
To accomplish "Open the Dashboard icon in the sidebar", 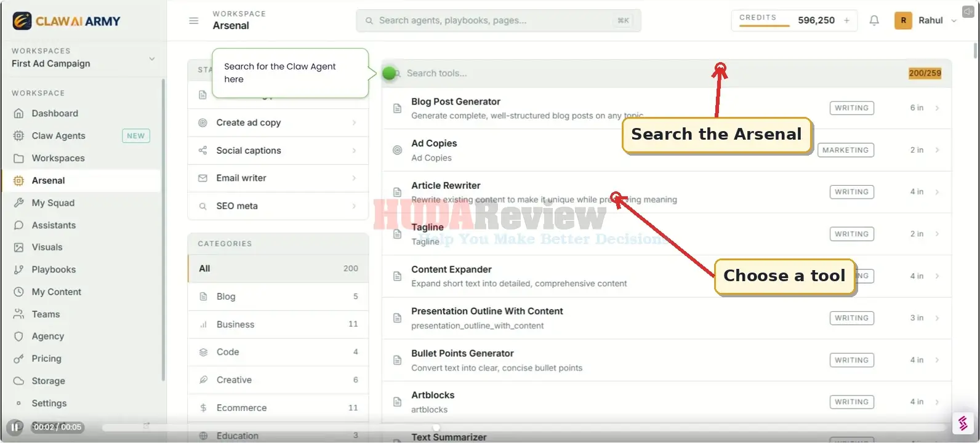I will (x=18, y=113).
